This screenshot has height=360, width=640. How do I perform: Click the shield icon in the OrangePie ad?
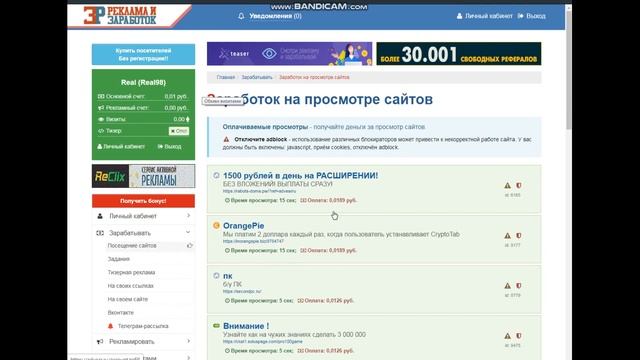coord(519,236)
